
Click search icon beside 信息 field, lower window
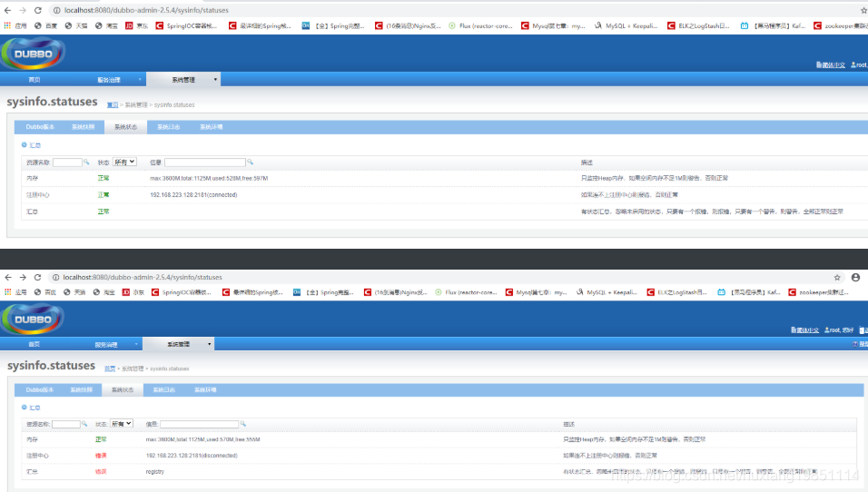pyautogui.click(x=243, y=424)
